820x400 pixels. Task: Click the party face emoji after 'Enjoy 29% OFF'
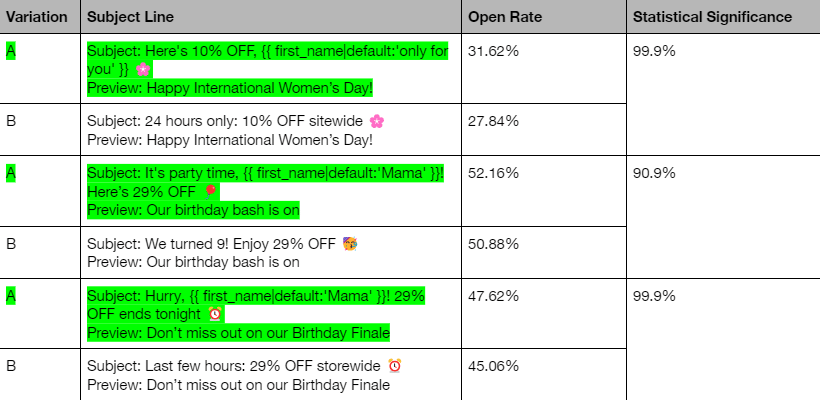coord(350,244)
